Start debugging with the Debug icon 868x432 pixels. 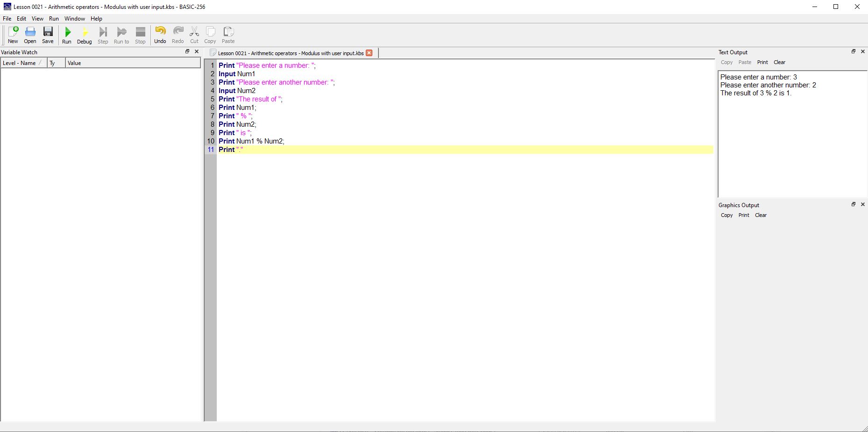click(x=84, y=35)
